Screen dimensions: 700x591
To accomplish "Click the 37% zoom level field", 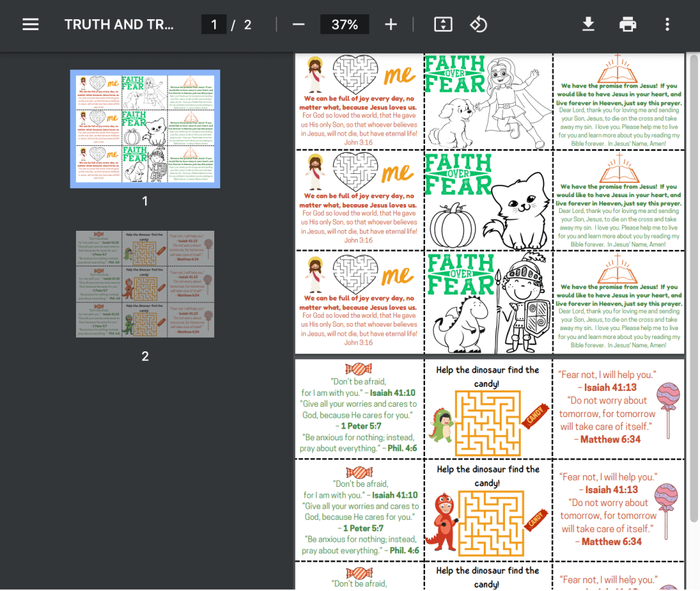I will (344, 25).
